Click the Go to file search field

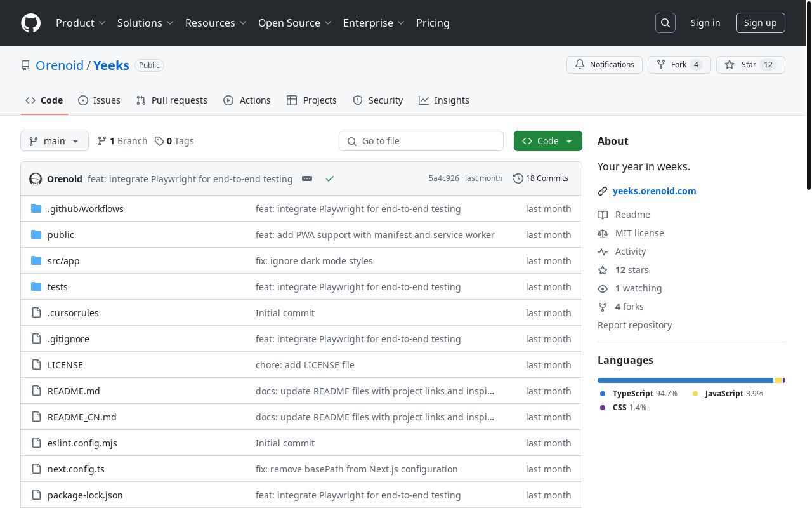[421, 141]
